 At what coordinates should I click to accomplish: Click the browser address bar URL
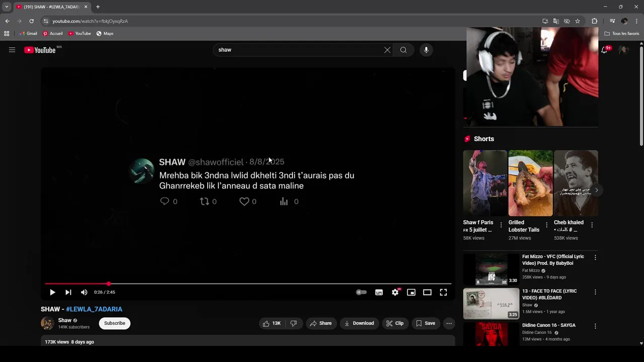pyautogui.click(x=90, y=21)
